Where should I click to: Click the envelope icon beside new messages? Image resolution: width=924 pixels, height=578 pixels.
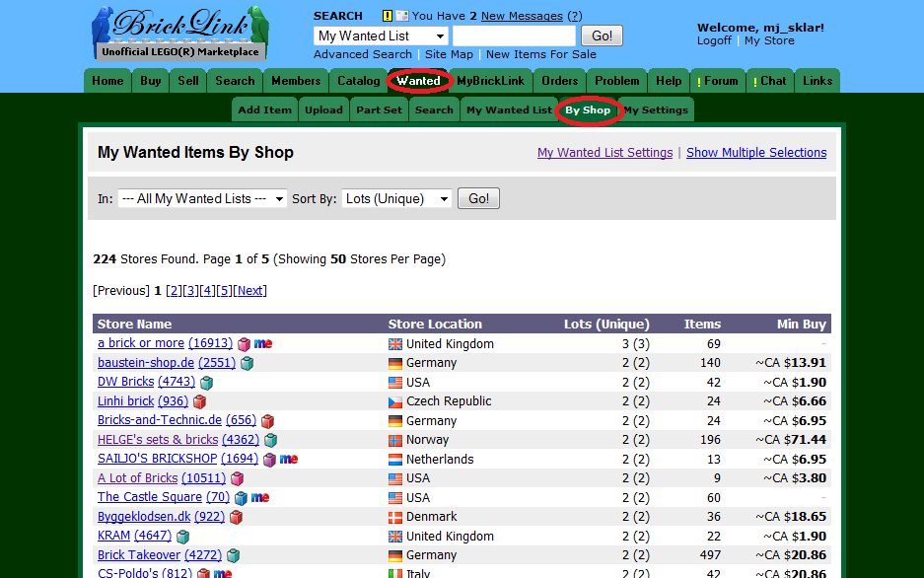402,16
